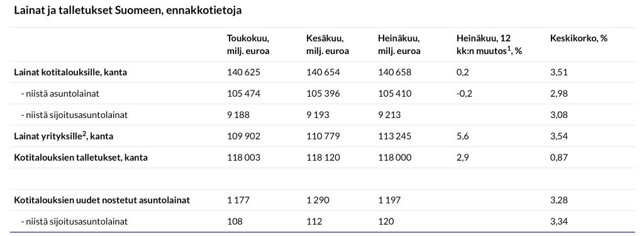Click the first '- niistä asuntolainat' row label
Screen dimensions: 644x236
click(60, 94)
